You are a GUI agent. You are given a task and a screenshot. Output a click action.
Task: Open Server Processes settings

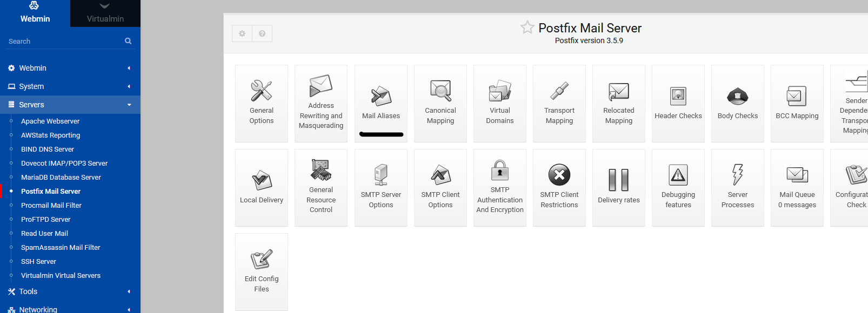[x=738, y=188]
